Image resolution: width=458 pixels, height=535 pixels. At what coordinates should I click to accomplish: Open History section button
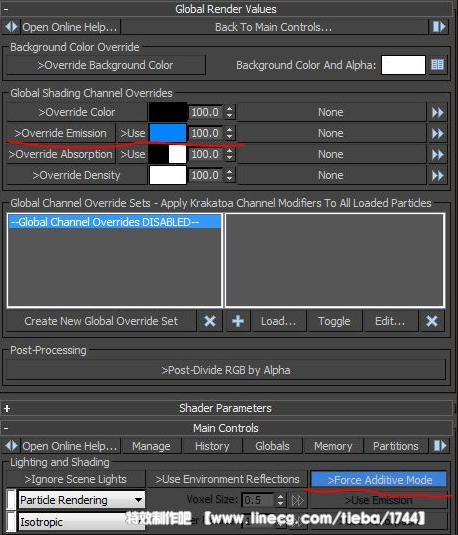[x=212, y=446]
